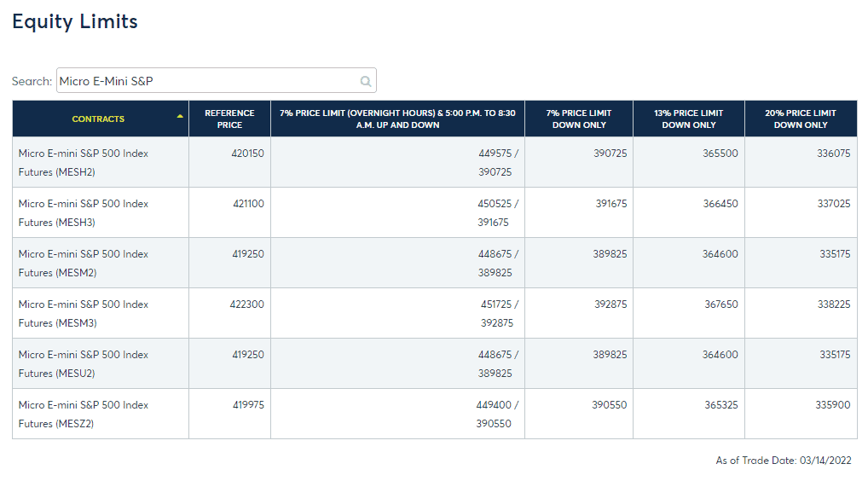Select the MESM2 futures contract row

(x=435, y=264)
